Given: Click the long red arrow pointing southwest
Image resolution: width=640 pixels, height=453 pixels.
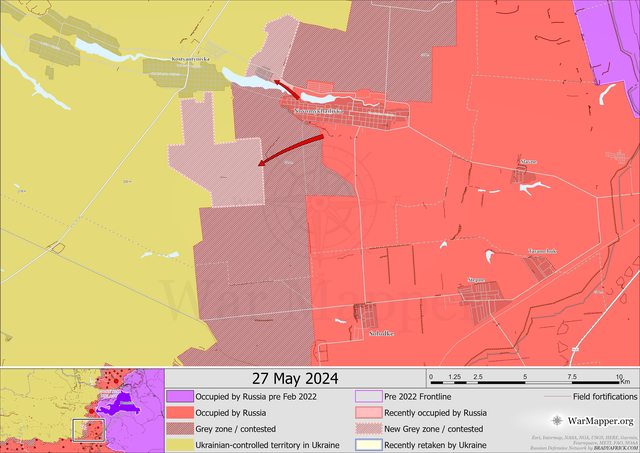Looking at the screenshot, I should point(292,149).
